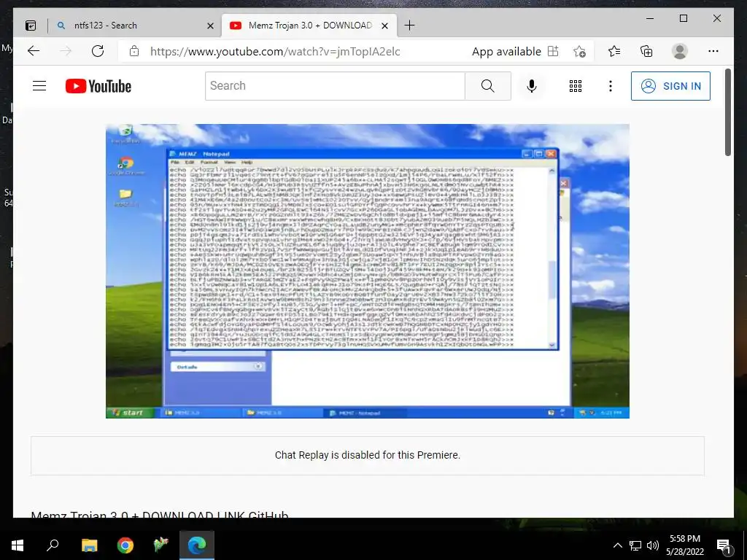The image size is (747, 560).
Task: Go to YouTube home via logo
Action: [98, 86]
